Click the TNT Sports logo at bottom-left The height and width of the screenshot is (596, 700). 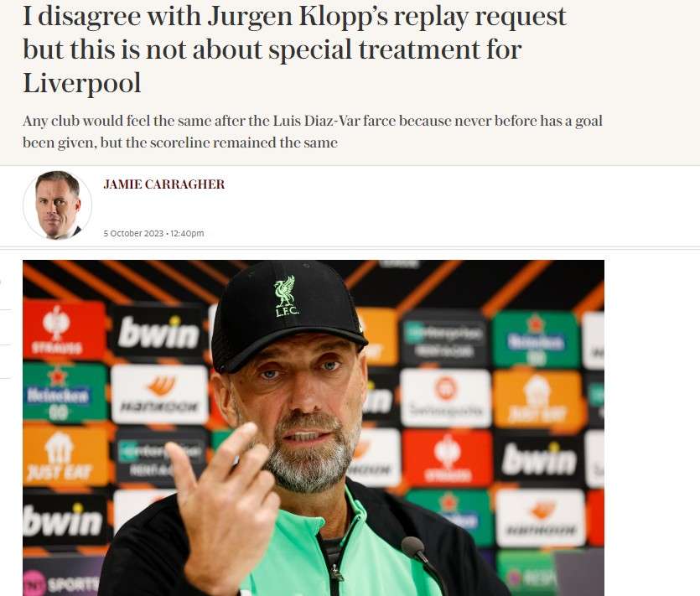point(63,581)
